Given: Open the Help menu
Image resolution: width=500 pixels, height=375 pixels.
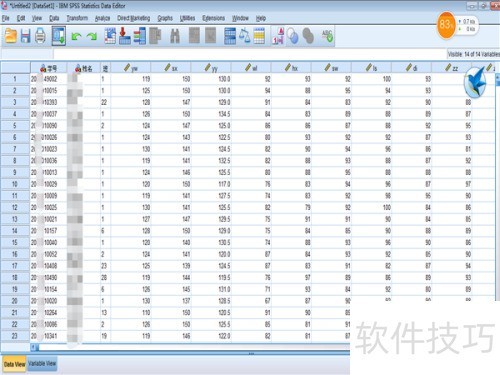Looking at the screenshot, I should pos(261,18).
